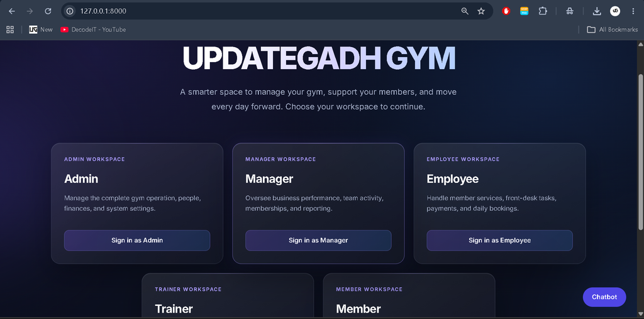Reload the page with the refresh icon
Screen dimensions: 644x319
[x=48, y=11]
